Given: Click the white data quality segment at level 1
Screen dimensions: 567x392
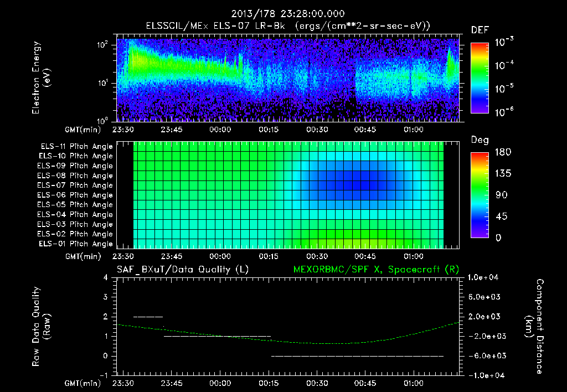Looking at the screenshot, I should tap(217, 336).
